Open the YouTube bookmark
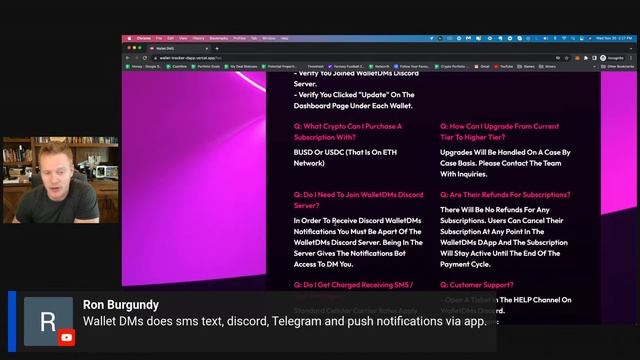Screen dimensions: 640x360 (x=503, y=66)
